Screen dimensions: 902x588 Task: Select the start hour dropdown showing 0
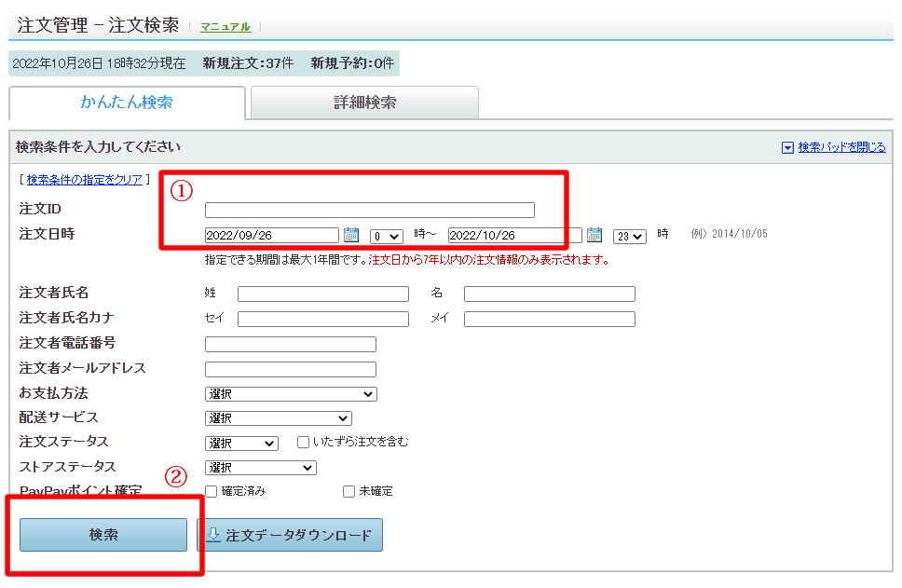[386, 237]
